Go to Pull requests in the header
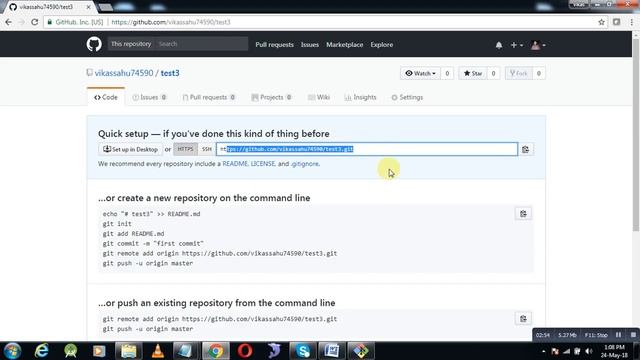 point(274,45)
